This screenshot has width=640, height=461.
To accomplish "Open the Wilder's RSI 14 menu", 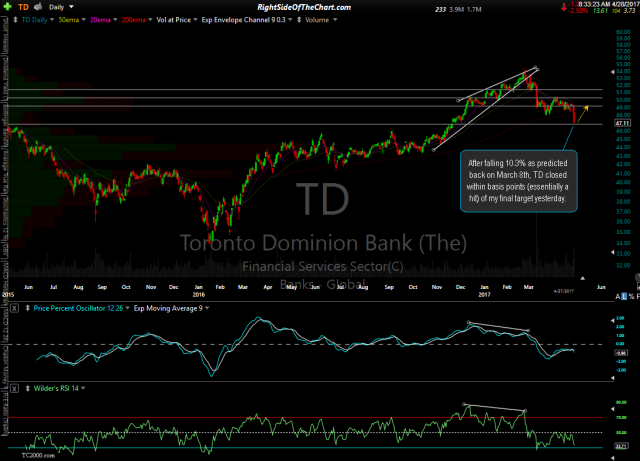I will pos(59,388).
